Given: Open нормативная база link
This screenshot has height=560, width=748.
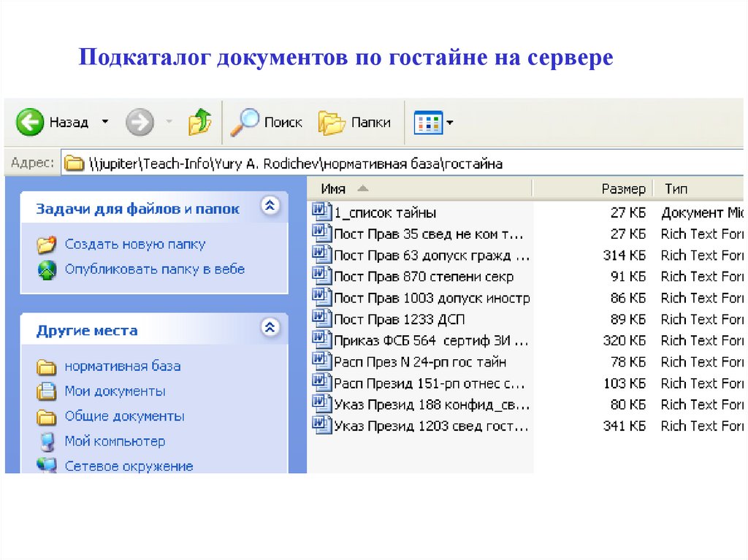Looking at the screenshot, I should [x=123, y=367].
